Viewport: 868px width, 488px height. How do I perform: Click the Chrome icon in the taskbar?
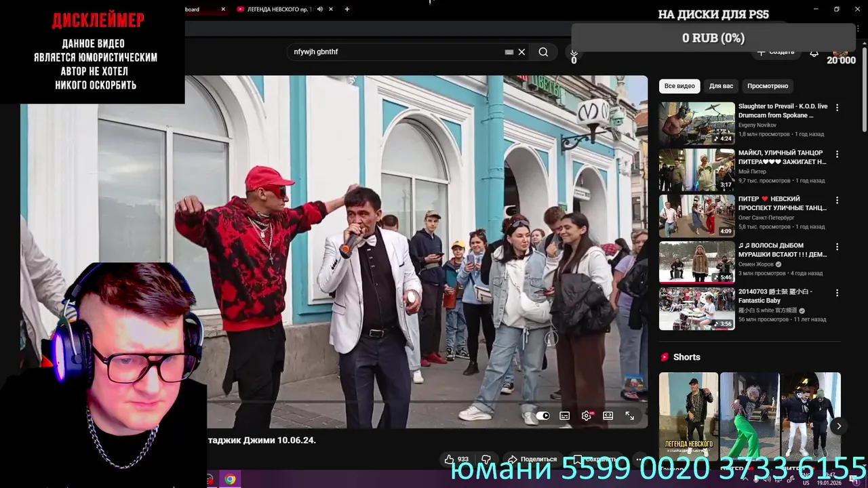[230, 479]
